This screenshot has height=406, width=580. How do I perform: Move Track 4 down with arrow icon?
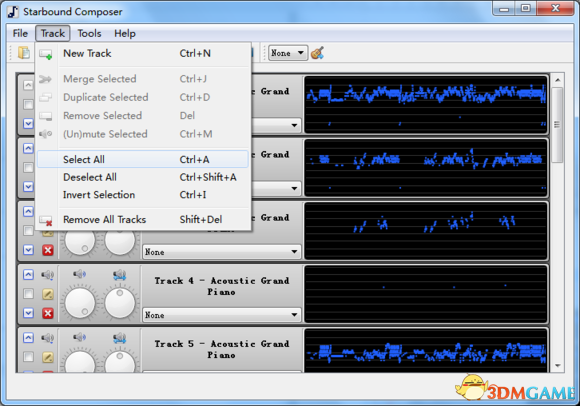[x=28, y=313]
